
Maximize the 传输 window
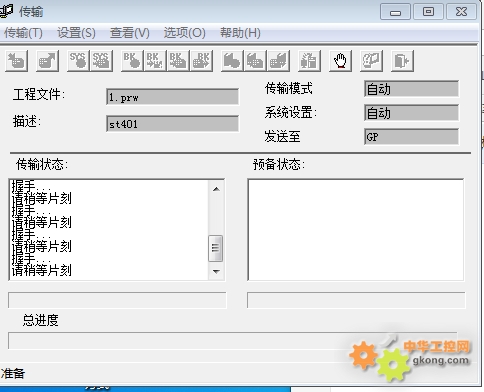click(x=428, y=12)
